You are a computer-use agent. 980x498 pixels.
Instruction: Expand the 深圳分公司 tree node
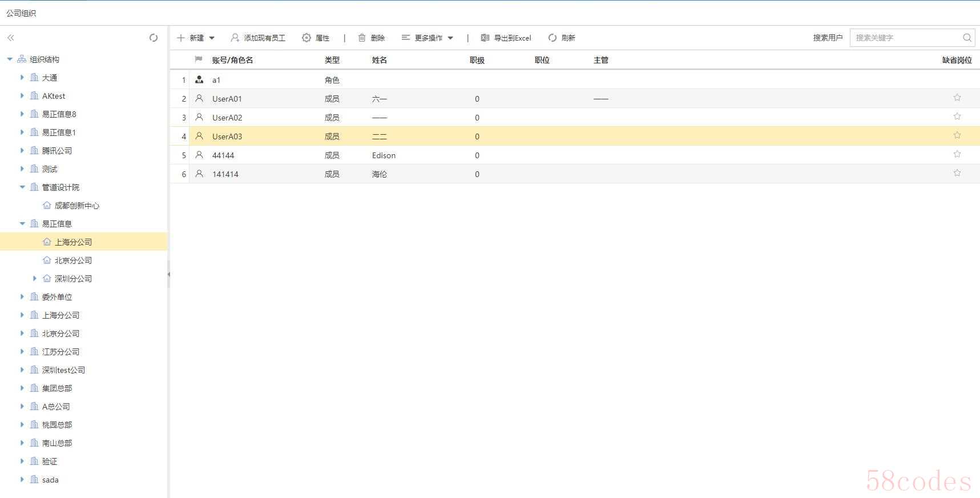[35, 278]
